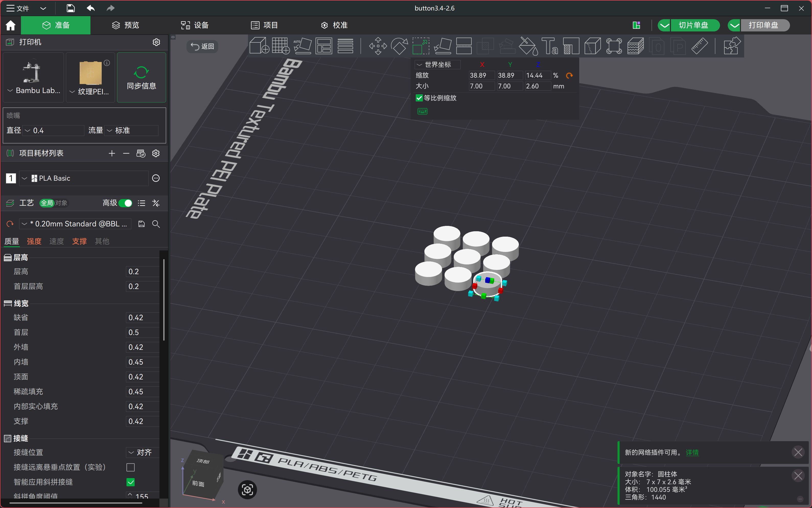Click the Arrange all objects icon
This screenshot has width=812, height=508.
click(324, 46)
